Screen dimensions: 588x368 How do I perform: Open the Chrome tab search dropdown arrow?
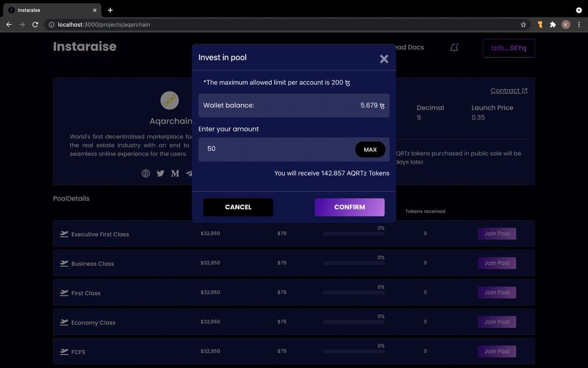[x=579, y=10]
